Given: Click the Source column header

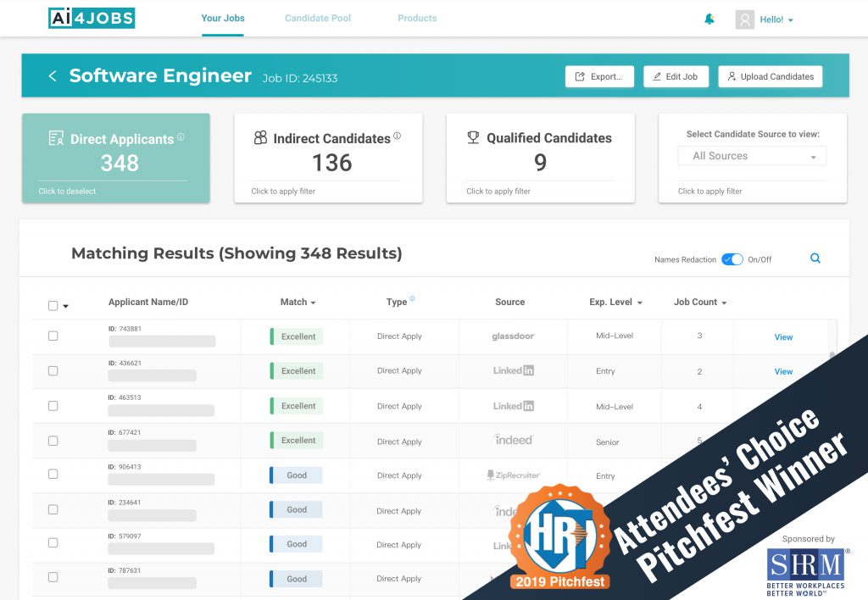Looking at the screenshot, I should [x=509, y=303].
